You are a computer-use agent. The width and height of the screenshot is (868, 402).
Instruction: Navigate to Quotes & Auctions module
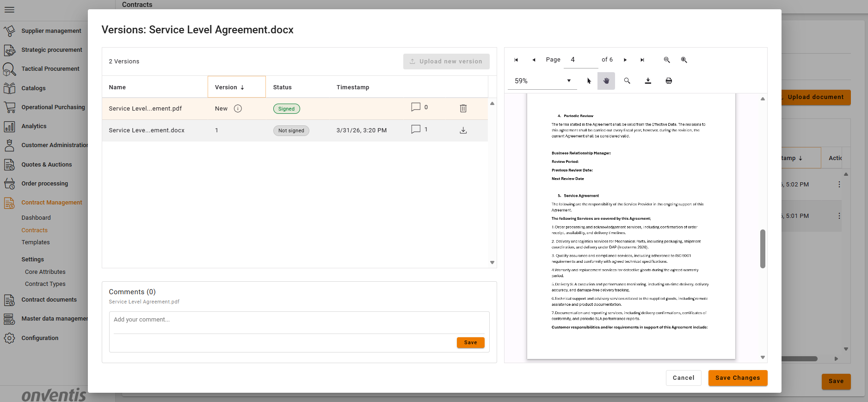pyautogui.click(x=47, y=164)
